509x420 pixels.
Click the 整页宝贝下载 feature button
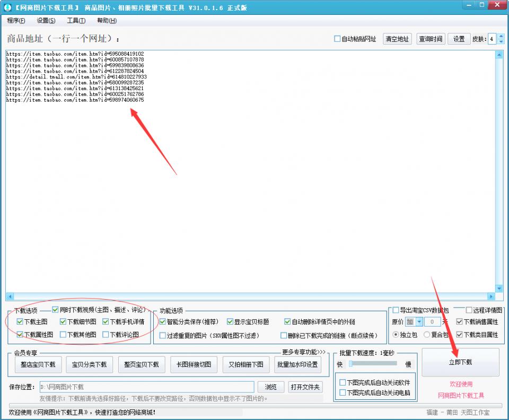click(141, 364)
